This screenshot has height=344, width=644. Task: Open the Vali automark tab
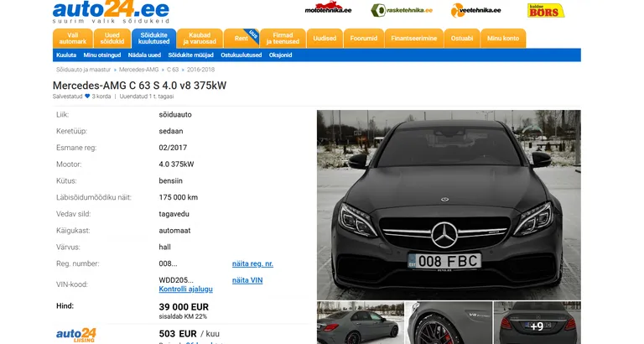click(x=73, y=39)
